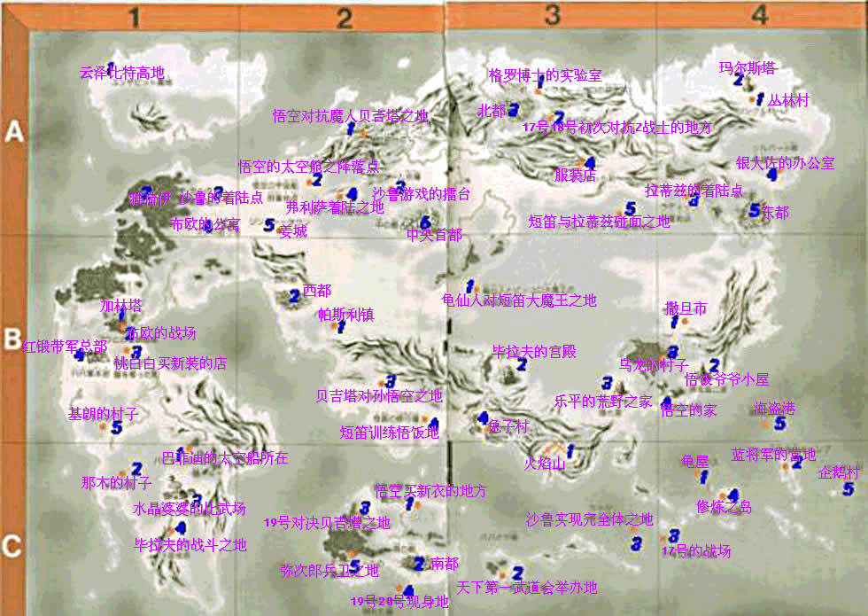Select the 云泽比特高地 label
This screenshot has height=616, width=868.
point(122,73)
